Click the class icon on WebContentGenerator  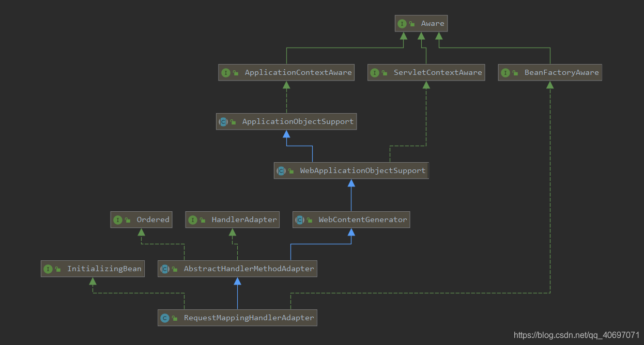300,219
